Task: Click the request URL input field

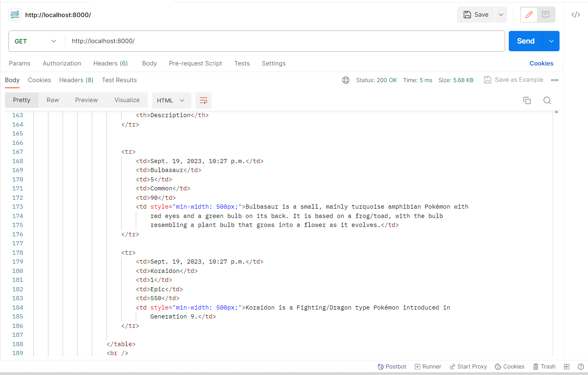Action: coord(284,41)
